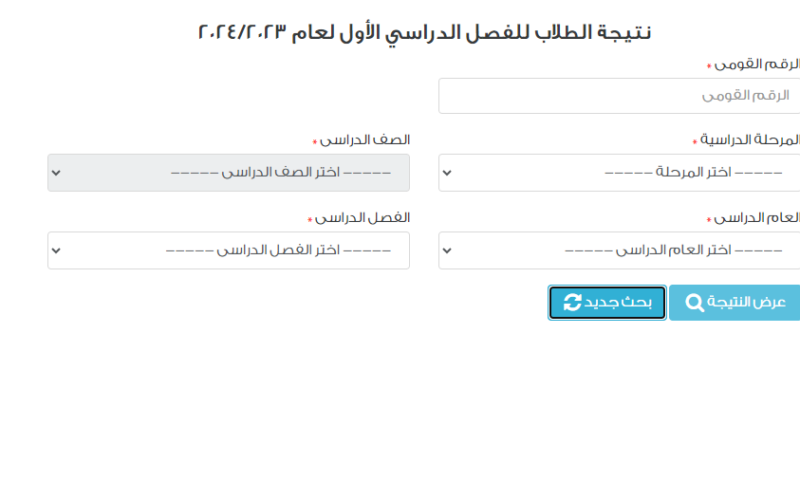Click the المرحلة الدراسية label
Viewport: 800px width, 500px height.
[x=752, y=140]
